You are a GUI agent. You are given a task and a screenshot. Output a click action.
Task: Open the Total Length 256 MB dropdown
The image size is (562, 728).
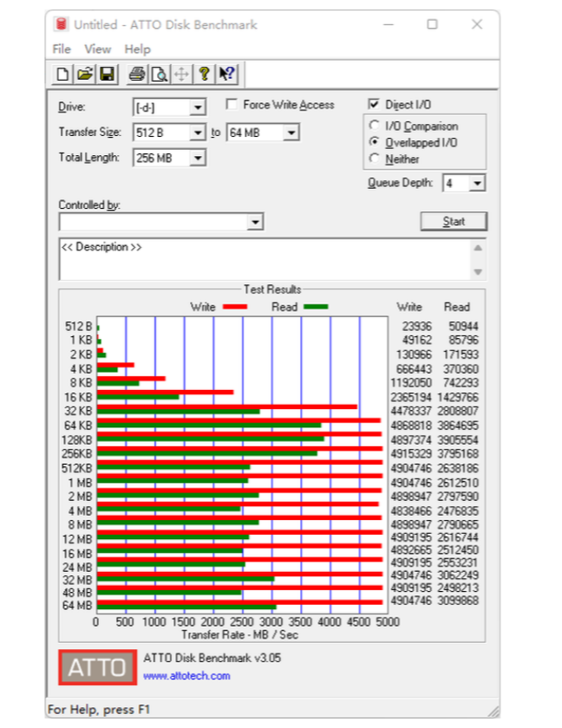click(x=198, y=158)
